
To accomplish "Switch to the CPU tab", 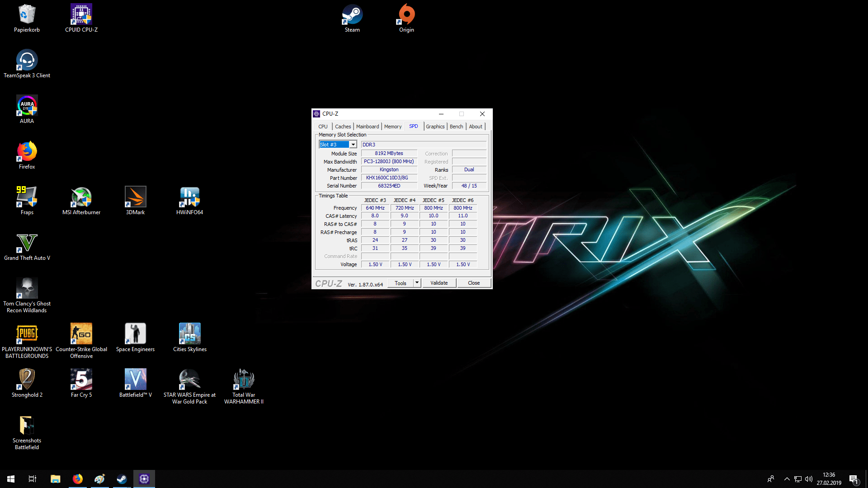I will pyautogui.click(x=323, y=127).
